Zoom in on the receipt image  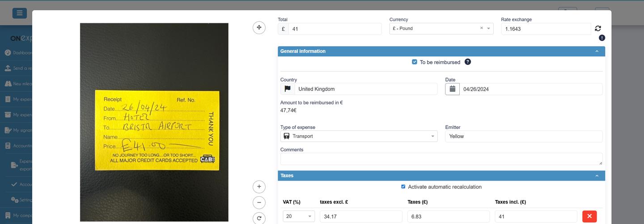coord(259,186)
